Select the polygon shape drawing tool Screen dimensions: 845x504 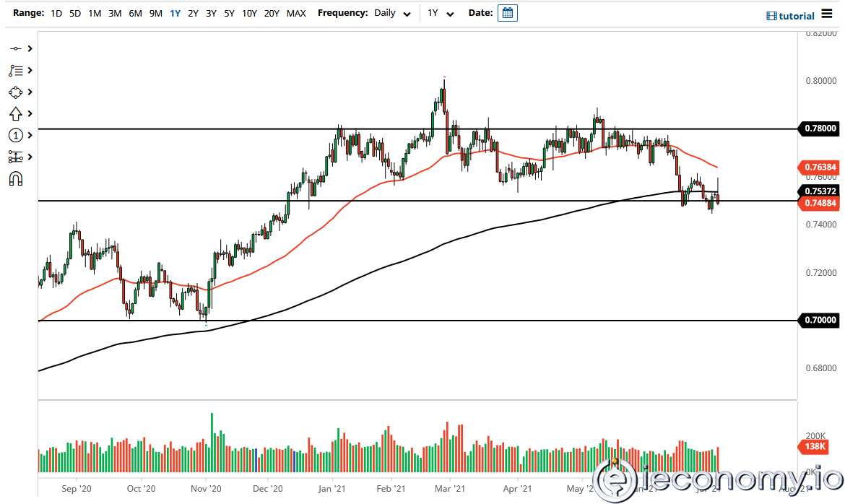pyautogui.click(x=14, y=92)
